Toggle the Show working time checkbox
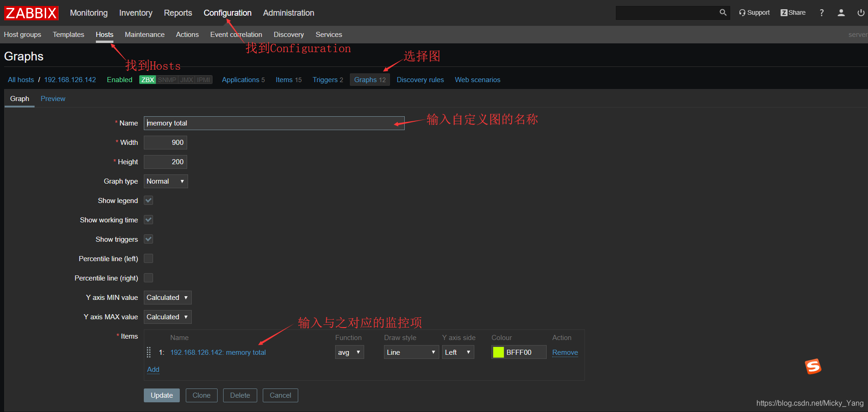Screen dimensions: 868x412 (x=148, y=220)
